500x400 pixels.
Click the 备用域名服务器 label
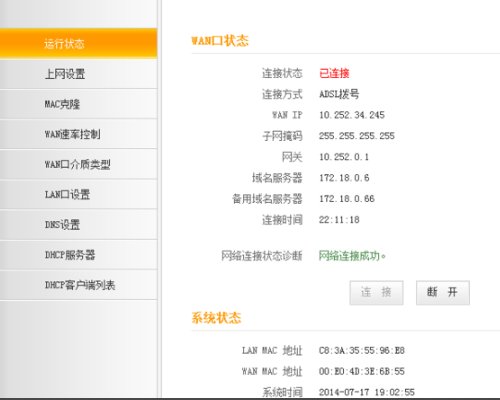267,199
